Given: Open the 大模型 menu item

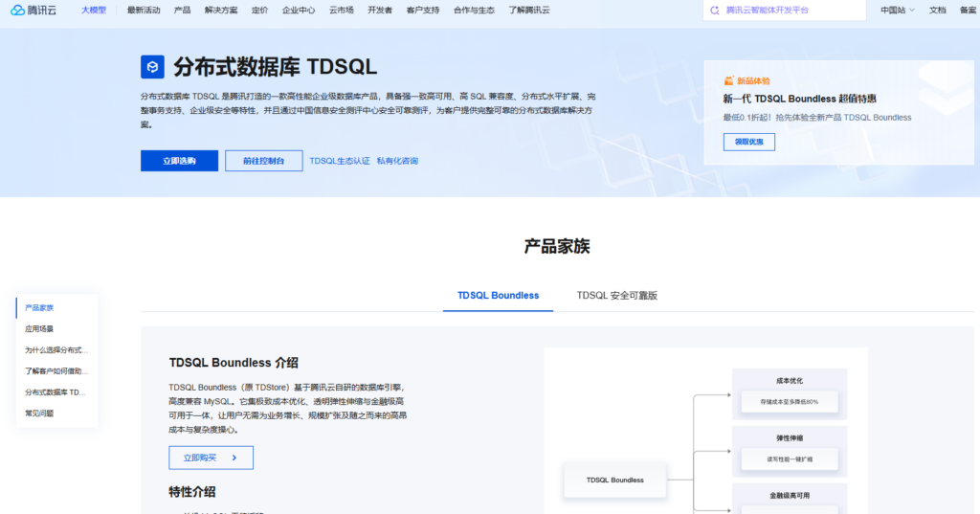Looking at the screenshot, I should click(94, 10).
